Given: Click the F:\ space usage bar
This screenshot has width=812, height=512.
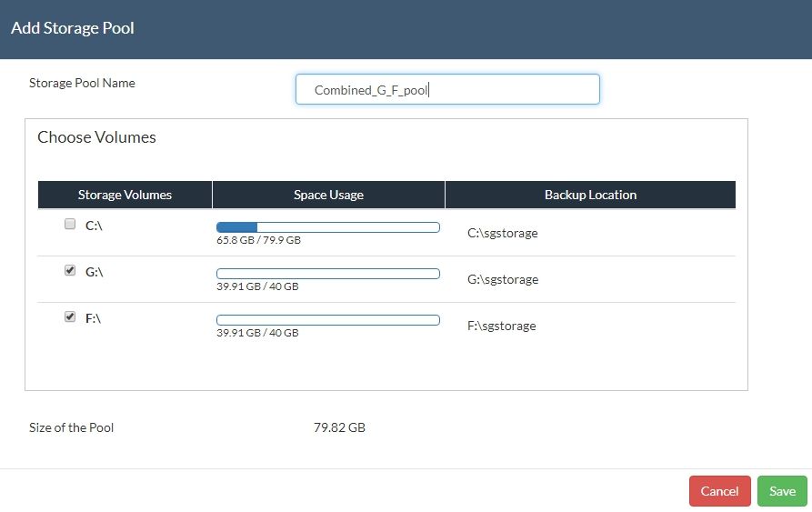Looking at the screenshot, I should click(328, 320).
